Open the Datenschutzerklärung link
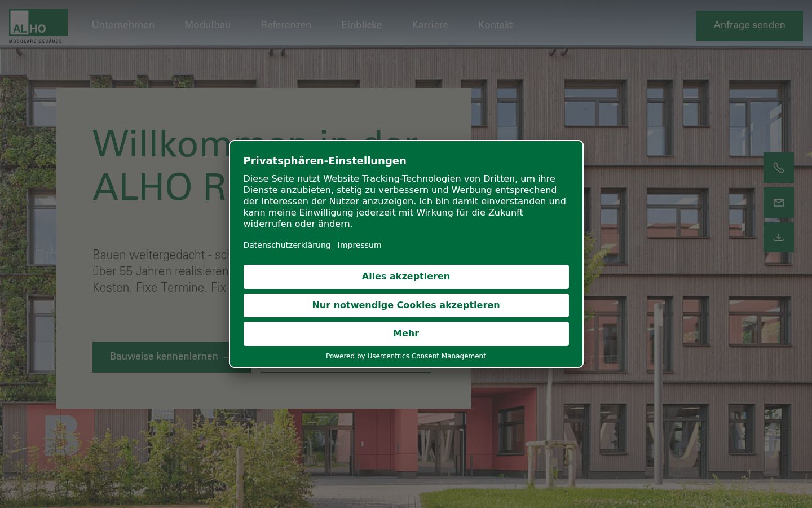This screenshot has width=812, height=508. coord(287,245)
